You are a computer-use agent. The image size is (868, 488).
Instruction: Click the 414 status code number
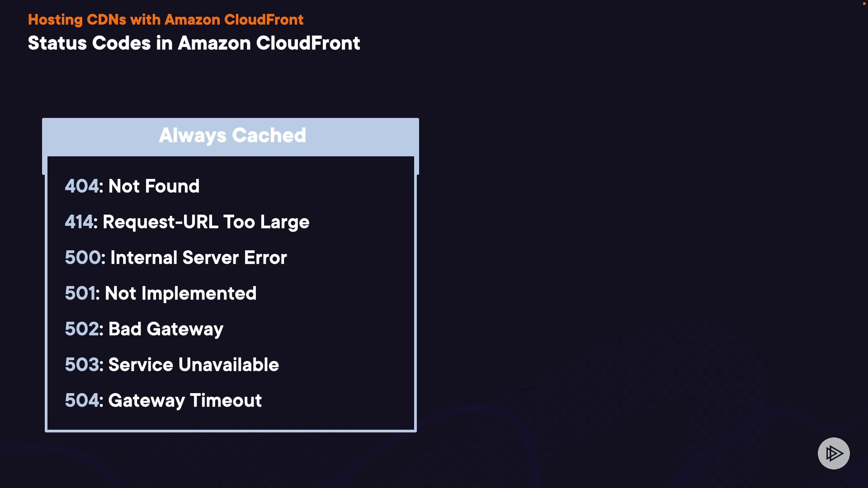79,222
